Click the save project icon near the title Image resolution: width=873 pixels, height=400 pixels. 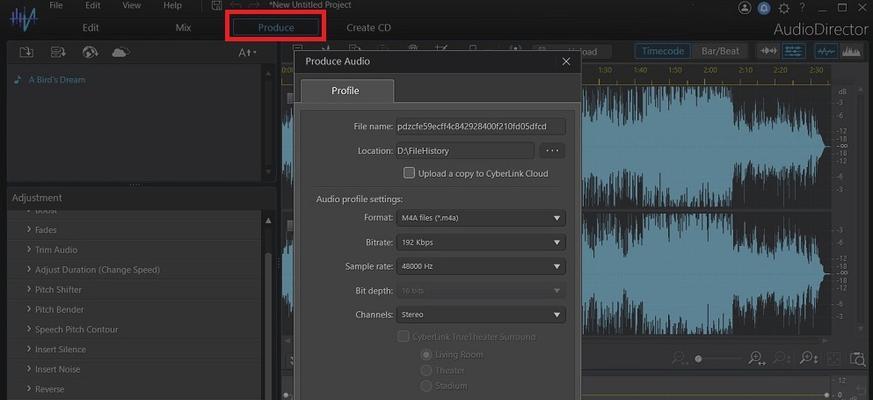point(217,5)
